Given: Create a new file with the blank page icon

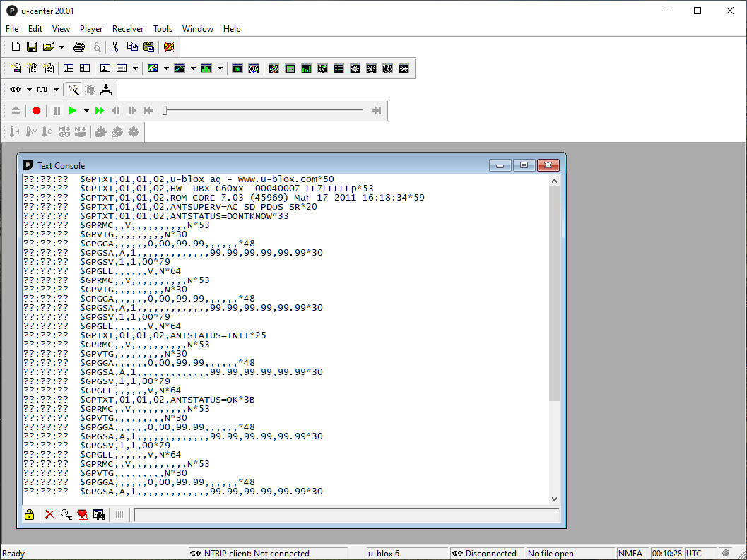Looking at the screenshot, I should (16, 47).
